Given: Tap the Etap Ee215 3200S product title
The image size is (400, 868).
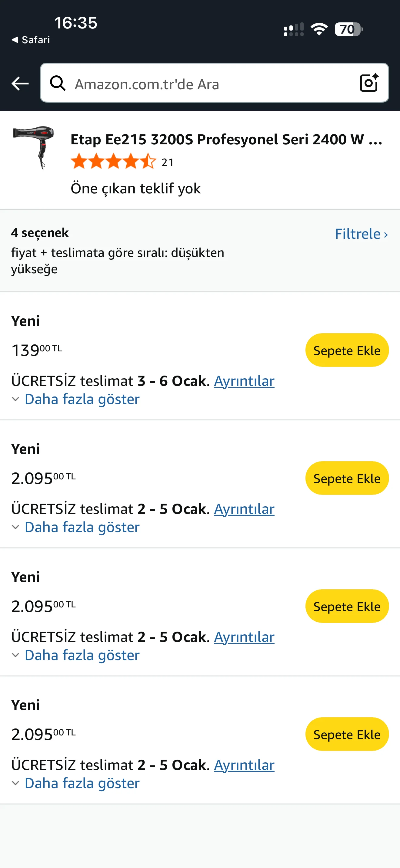Looking at the screenshot, I should click(x=226, y=139).
